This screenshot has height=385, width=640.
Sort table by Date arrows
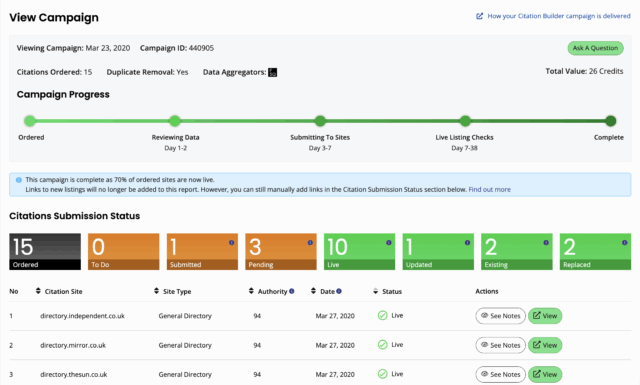coord(313,291)
